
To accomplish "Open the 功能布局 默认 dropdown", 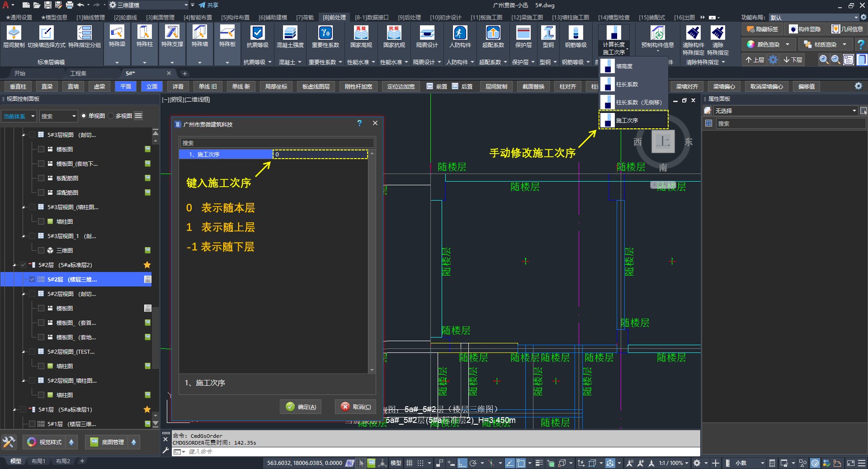I will point(814,18).
